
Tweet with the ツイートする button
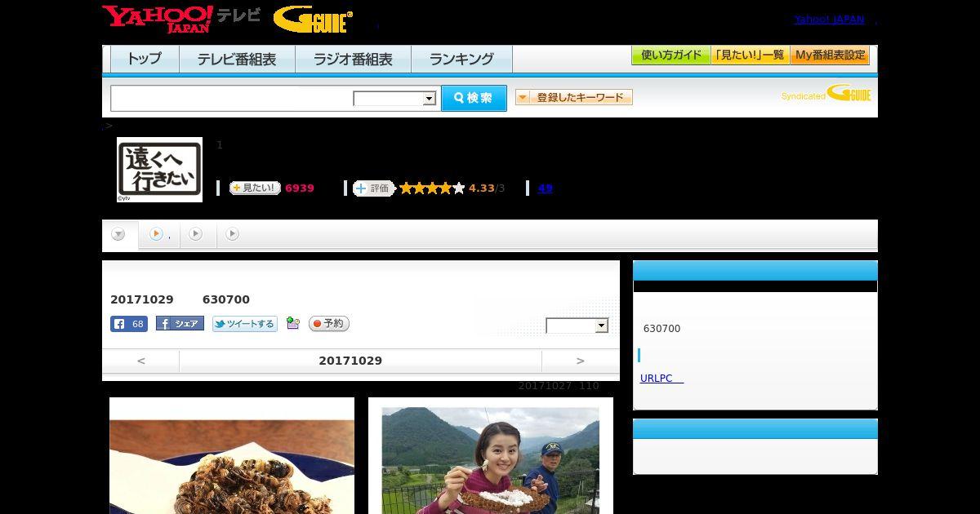[245, 324]
